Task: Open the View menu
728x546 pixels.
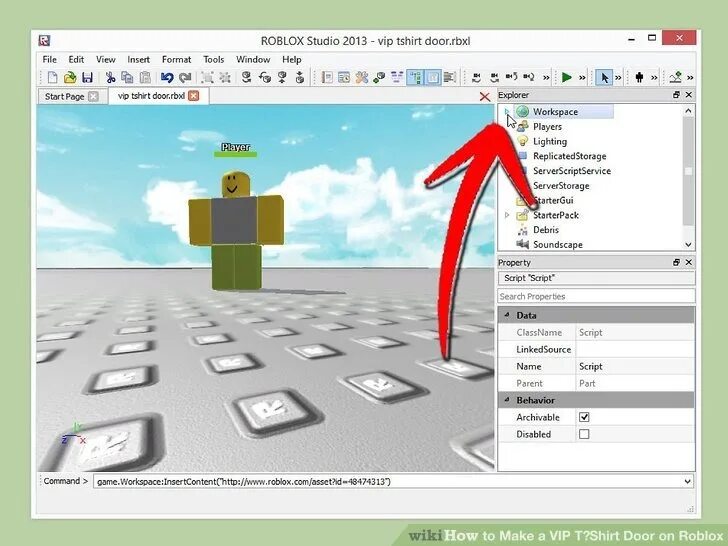Action: tap(106, 59)
